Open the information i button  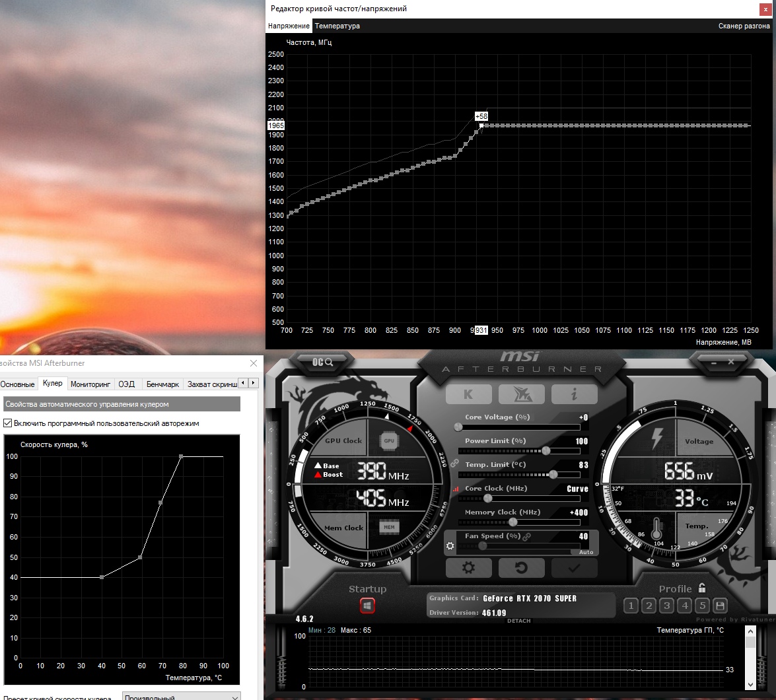pyautogui.click(x=574, y=394)
